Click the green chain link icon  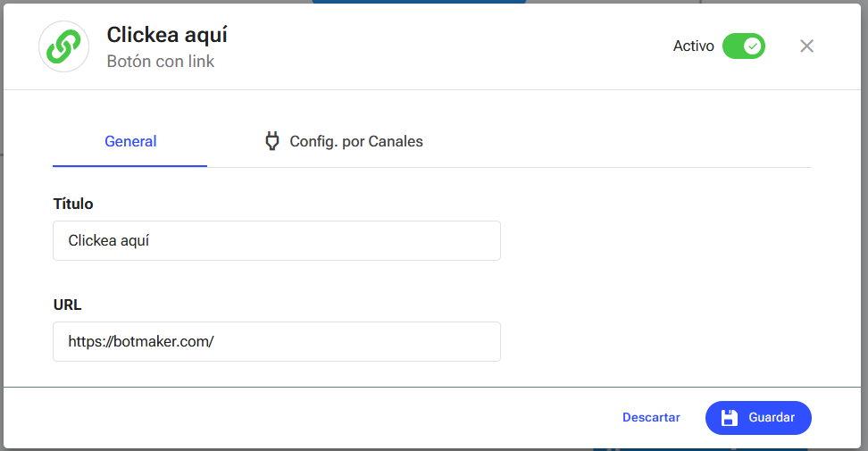click(63, 46)
